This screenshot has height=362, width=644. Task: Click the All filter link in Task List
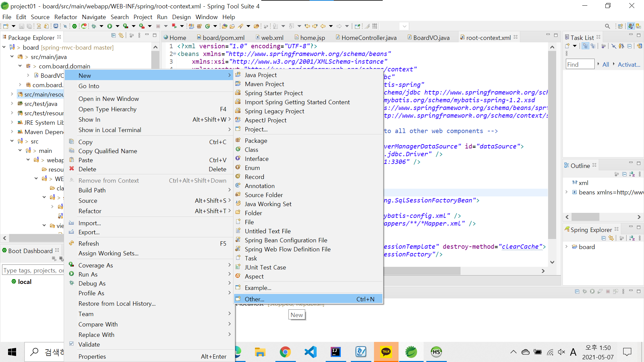[605, 64]
